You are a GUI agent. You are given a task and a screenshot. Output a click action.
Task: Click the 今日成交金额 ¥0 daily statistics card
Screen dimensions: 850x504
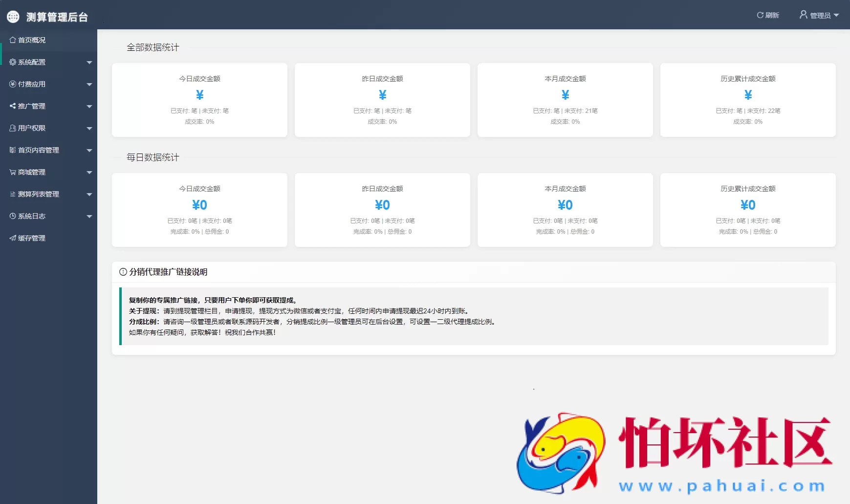click(x=199, y=210)
